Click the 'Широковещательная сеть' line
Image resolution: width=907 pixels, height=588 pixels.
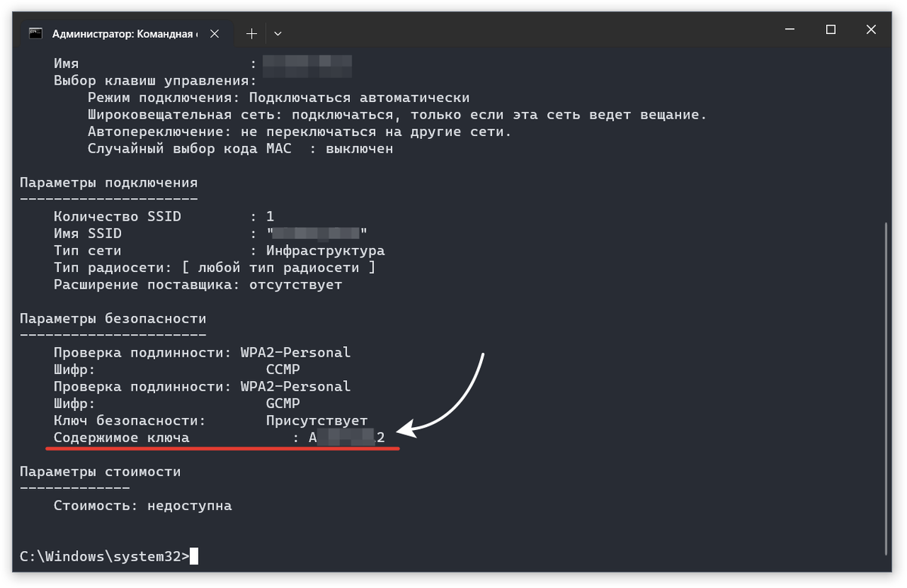(x=398, y=115)
